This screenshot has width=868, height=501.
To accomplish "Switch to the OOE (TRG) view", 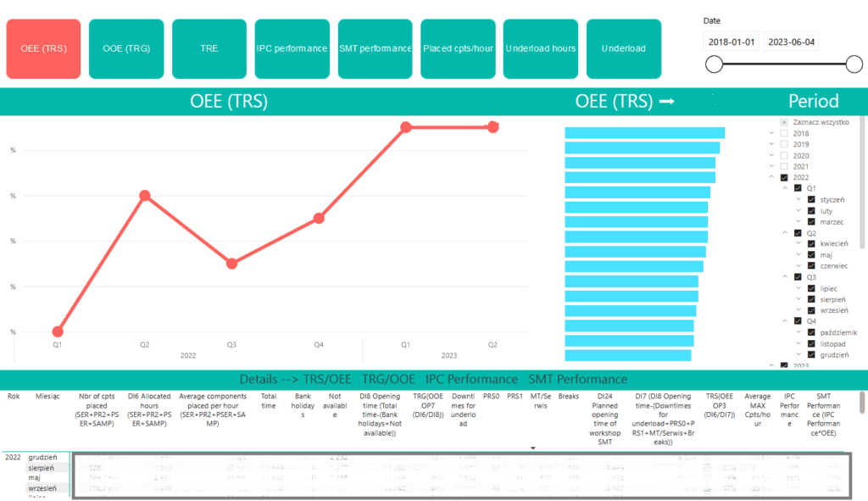I will click(x=126, y=48).
